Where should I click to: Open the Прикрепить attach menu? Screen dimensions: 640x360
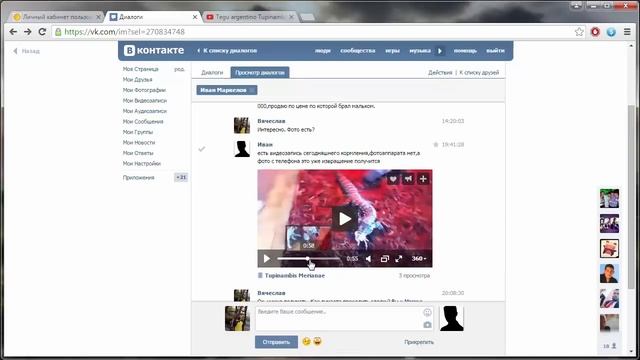point(419,342)
